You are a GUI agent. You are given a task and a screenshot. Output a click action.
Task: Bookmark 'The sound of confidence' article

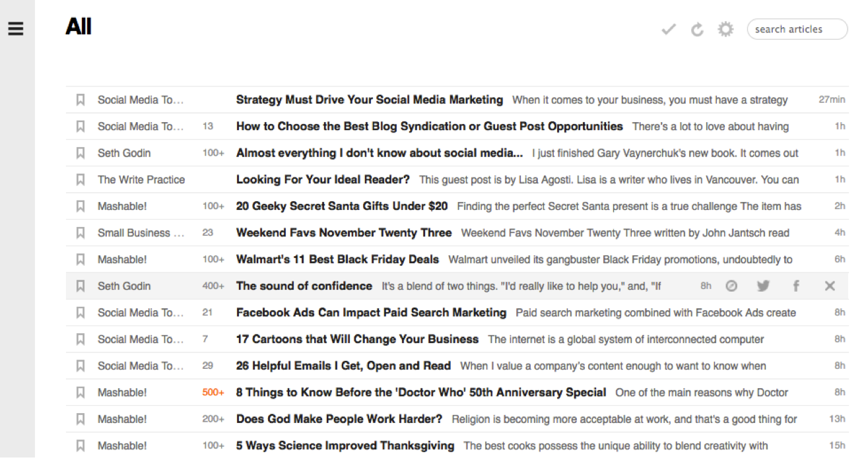pos(81,286)
